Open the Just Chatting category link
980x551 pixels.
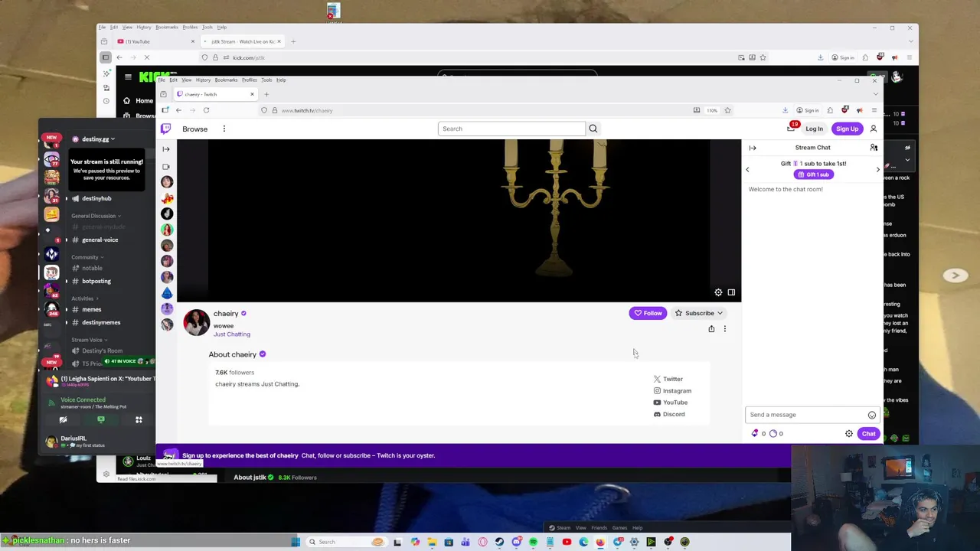232,334
